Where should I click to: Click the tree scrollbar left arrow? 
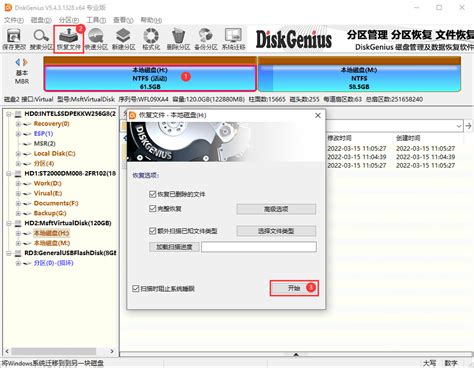pos(7,351)
